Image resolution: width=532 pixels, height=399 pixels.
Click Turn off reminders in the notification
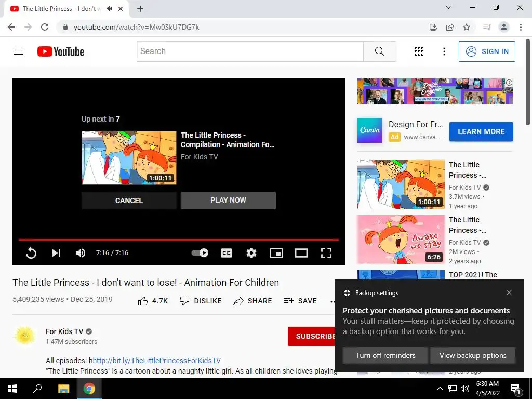click(385, 355)
